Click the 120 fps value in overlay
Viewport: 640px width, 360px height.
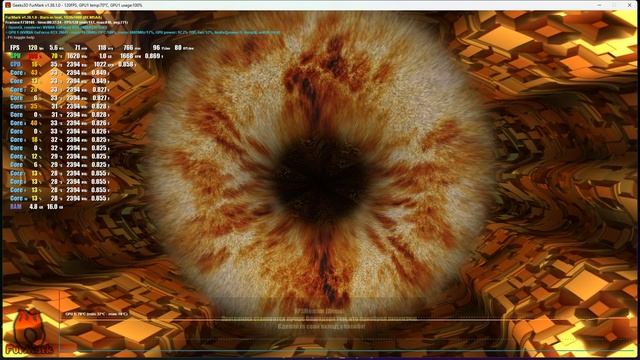coord(35,48)
